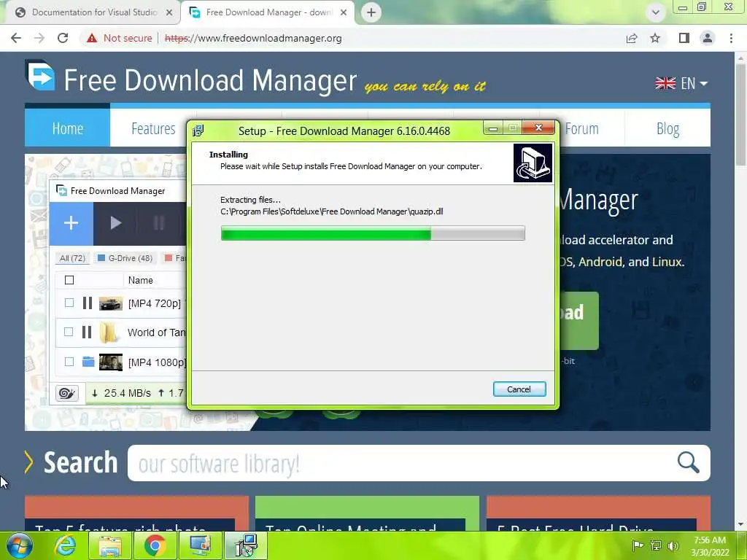This screenshot has width=747, height=560.
Task: Open the Home tab on website
Action: click(x=67, y=128)
